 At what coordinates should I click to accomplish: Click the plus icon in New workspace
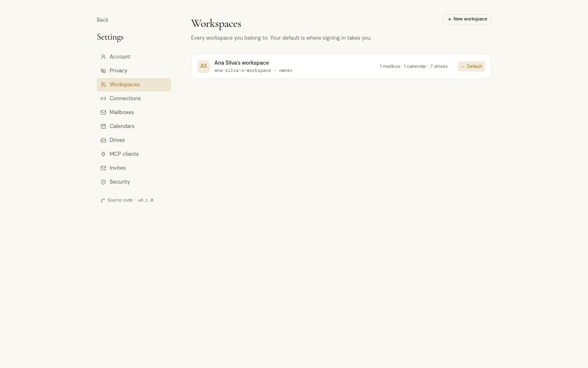450,19
